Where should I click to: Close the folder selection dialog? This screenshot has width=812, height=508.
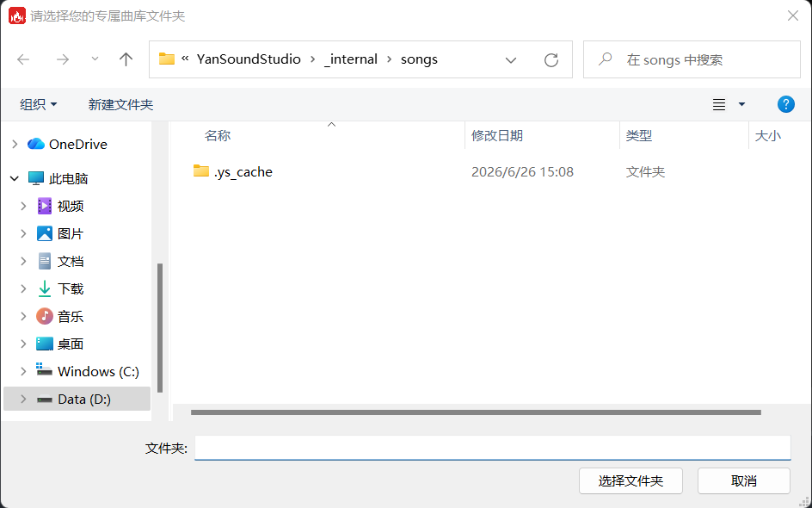point(793,15)
